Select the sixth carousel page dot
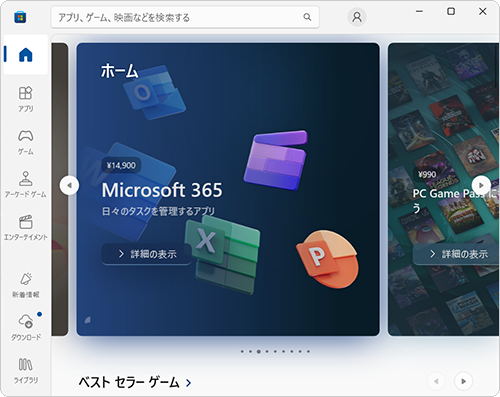This screenshot has width=500, height=397. point(284,351)
